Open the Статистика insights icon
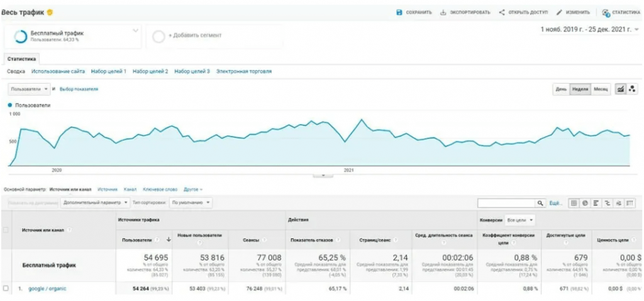Viewport: 644px width, 301px height. point(606,13)
